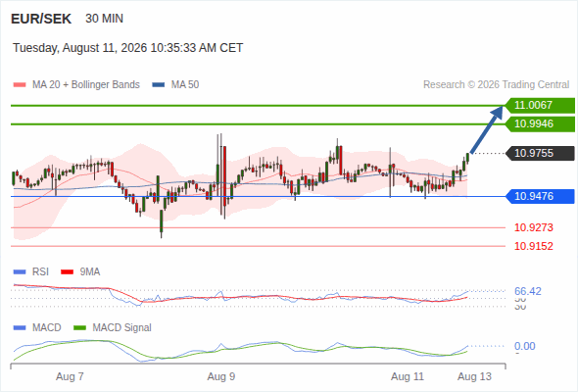Click the 10.9755 current price tag
Viewport: 578px width, 392px height.
pyautogui.click(x=540, y=153)
